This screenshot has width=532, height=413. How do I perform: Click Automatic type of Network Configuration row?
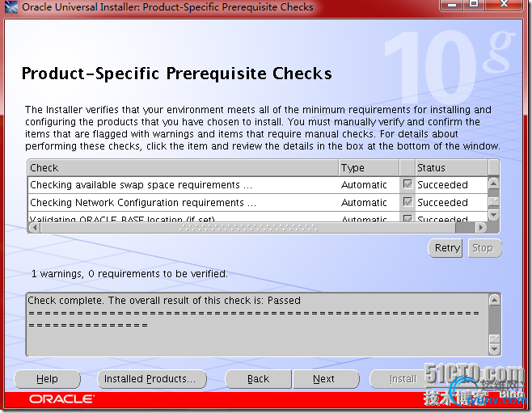(x=364, y=202)
